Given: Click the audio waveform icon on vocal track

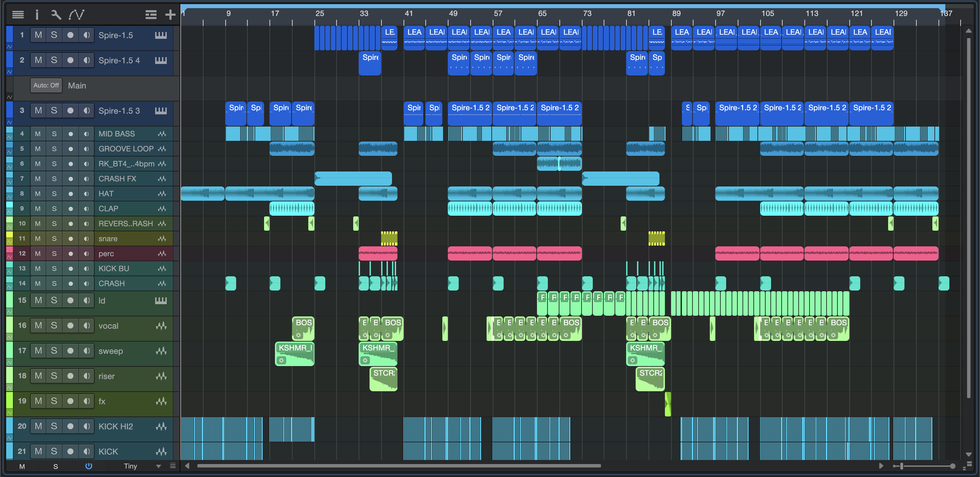Looking at the screenshot, I should pos(161,326).
